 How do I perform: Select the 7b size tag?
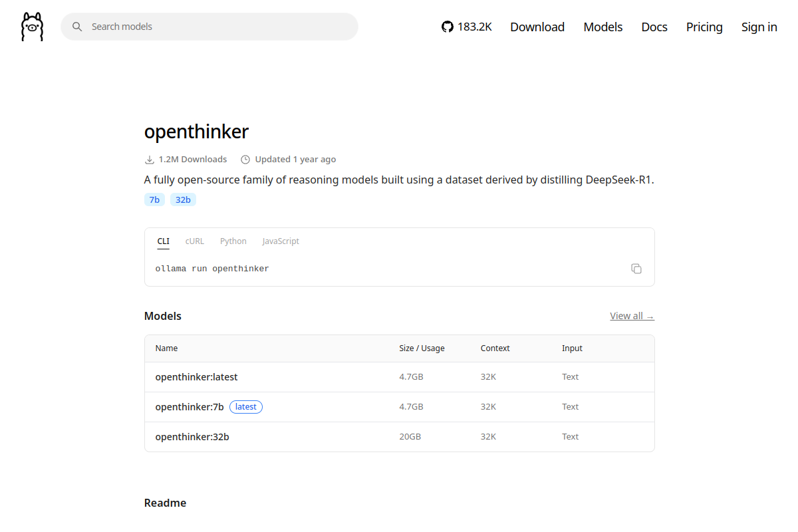click(x=154, y=199)
